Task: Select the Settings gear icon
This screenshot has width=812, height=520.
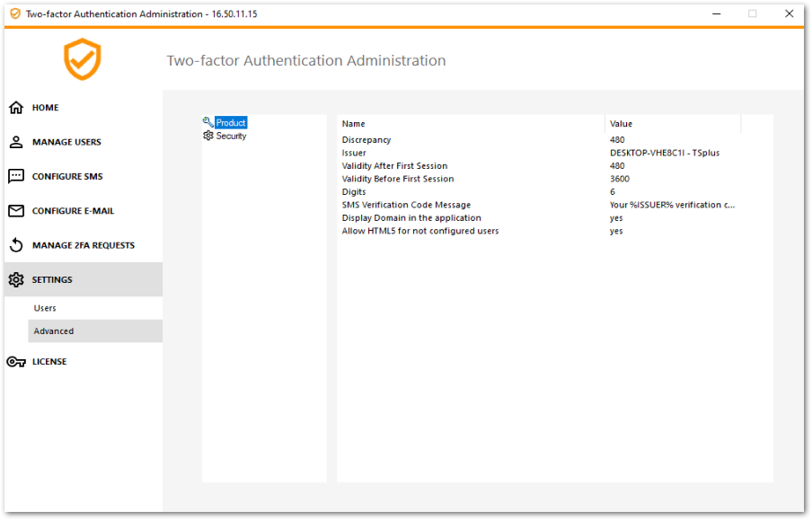Action: click(15, 279)
